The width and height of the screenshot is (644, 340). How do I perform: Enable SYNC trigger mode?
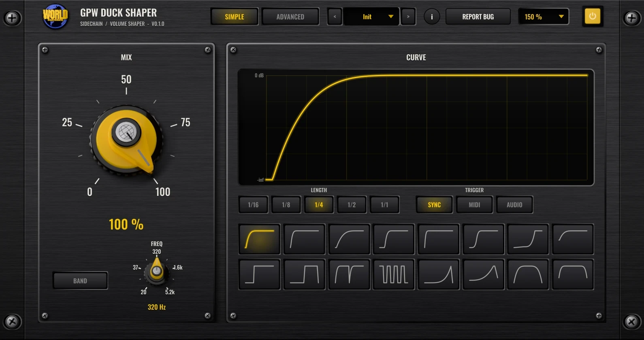click(434, 205)
